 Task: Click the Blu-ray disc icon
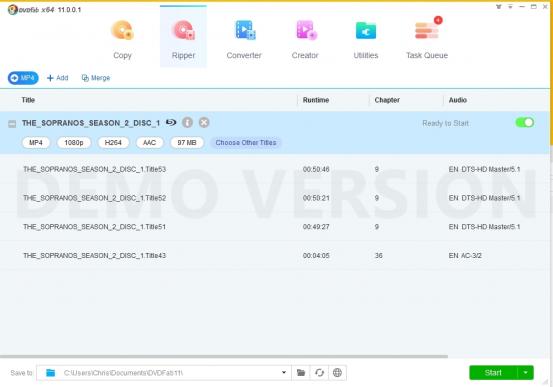[171, 122]
